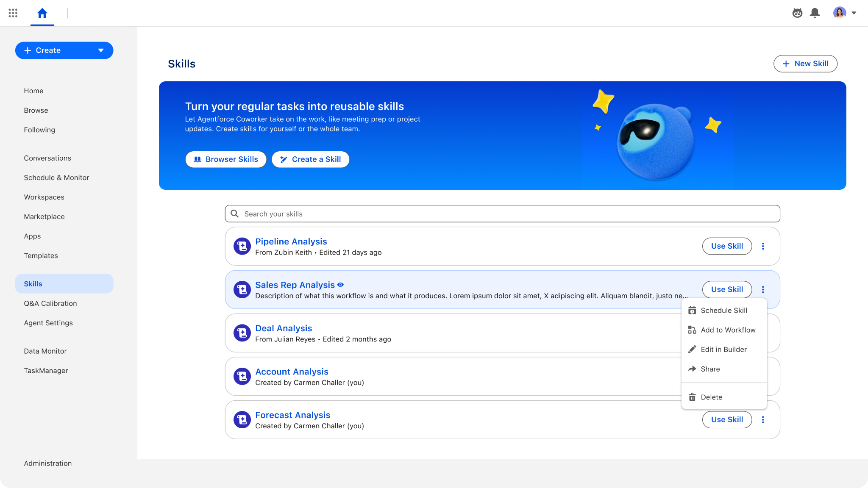Open Agent Settings in the sidebar

click(x=48, y=323)
